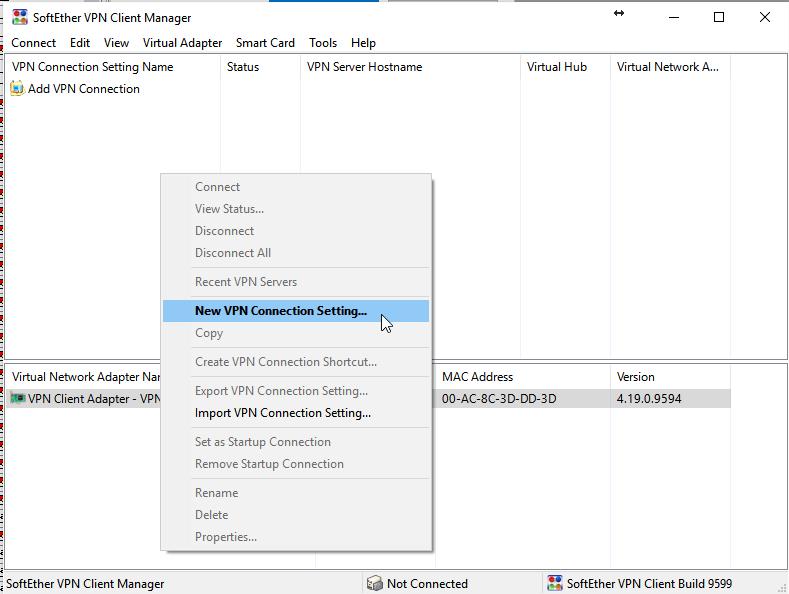Sort by VPN Connection Setting Name column
Image resolution: width=789 pixels, height=594 pixels.
113,67
